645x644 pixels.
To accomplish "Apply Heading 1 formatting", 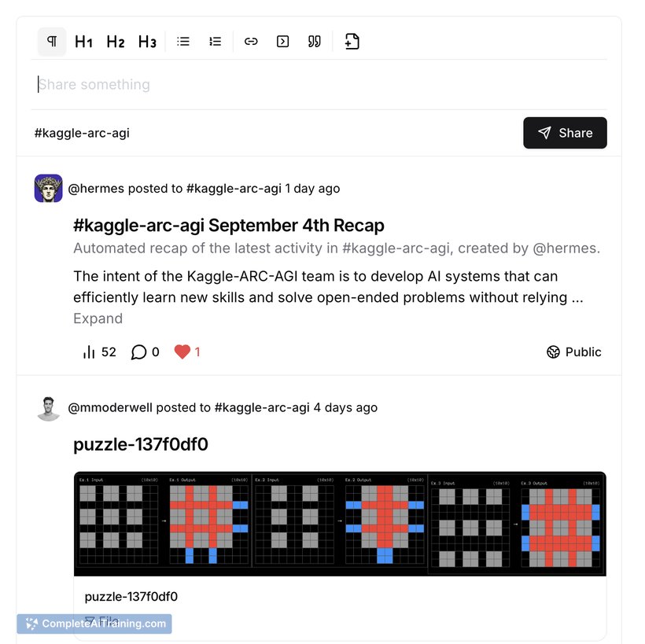I will point(83,42).
